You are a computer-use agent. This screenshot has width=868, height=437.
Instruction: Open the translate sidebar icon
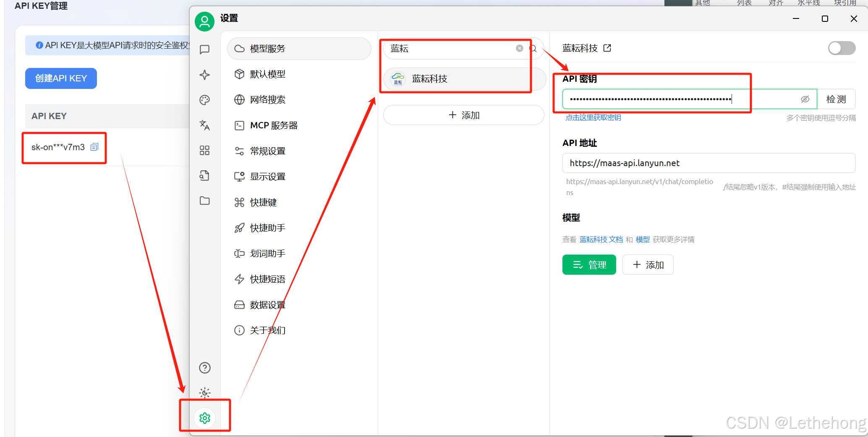tap(204, 125)
